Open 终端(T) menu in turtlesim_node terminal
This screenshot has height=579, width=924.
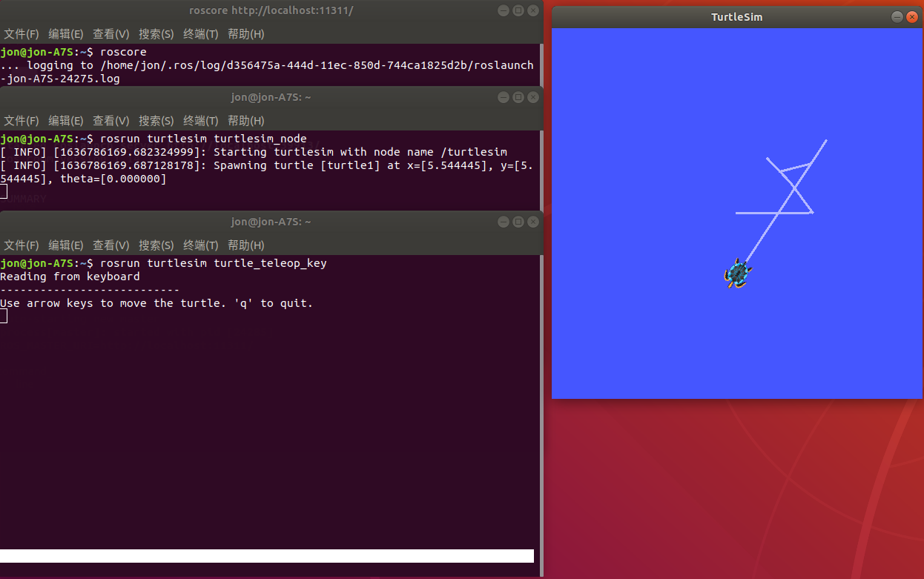(x=201, y=121)
